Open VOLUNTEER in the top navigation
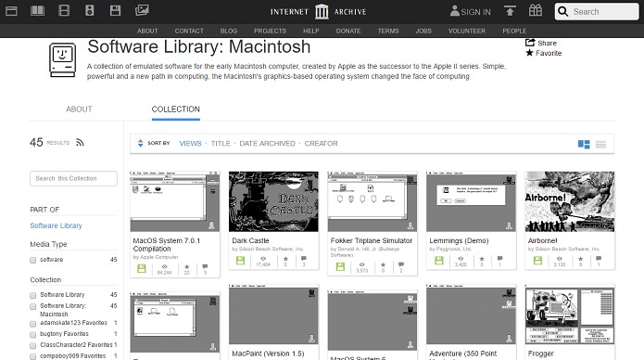644x360 pixels. click(467, 31)
